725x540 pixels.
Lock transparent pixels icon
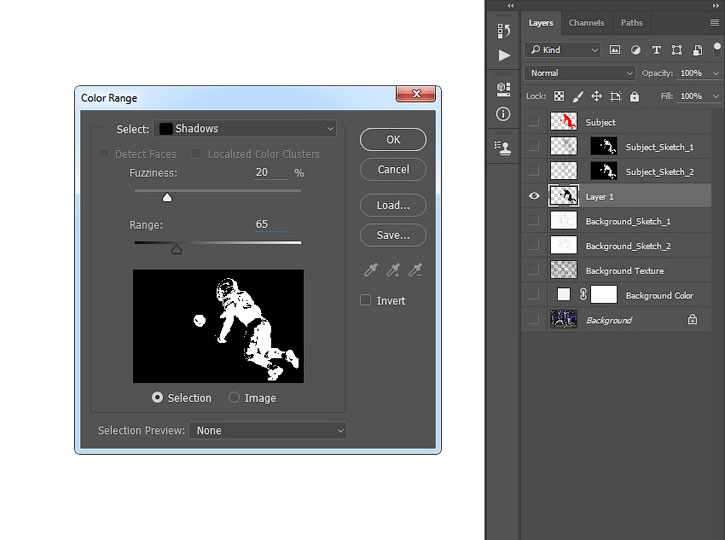pos(559,96)
